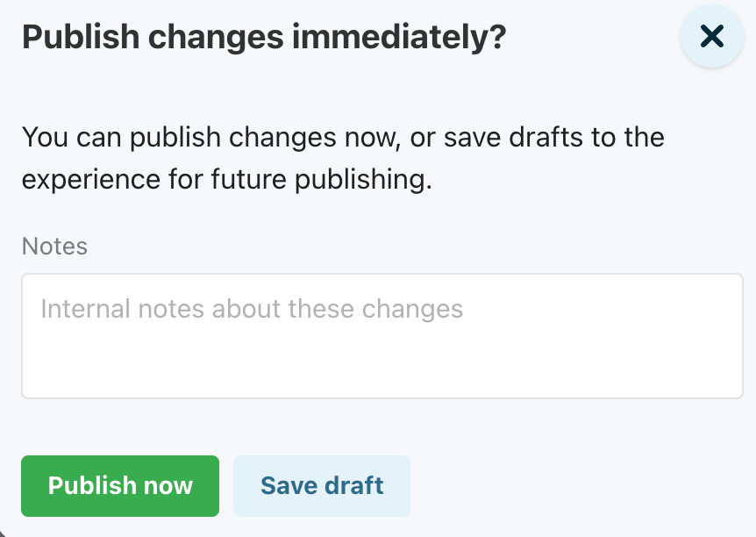Focus the Notes text area
This screenshot has height=537, width=756.
[x=382, y=336]
